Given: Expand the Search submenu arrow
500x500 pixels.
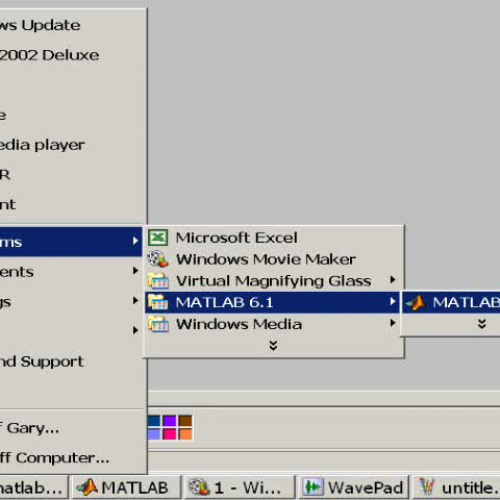Looking at the screenshot, I should point(135,330).
